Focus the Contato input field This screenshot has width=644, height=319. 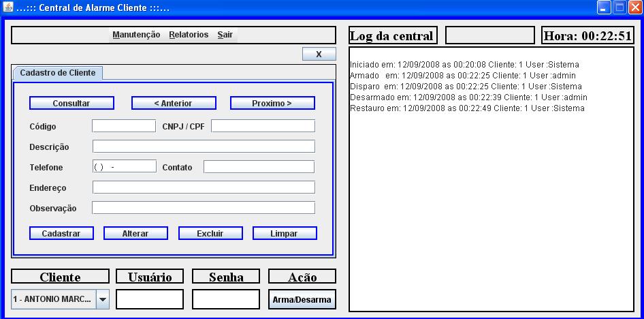259,166
